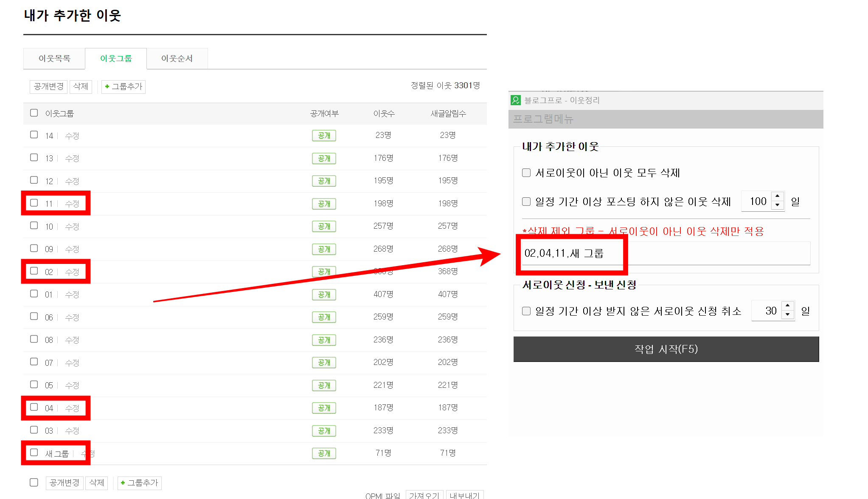Click the 공개 badge in 새 그룹 row
This screenshot has width=868, height=499.
click(x=324, y=453)
